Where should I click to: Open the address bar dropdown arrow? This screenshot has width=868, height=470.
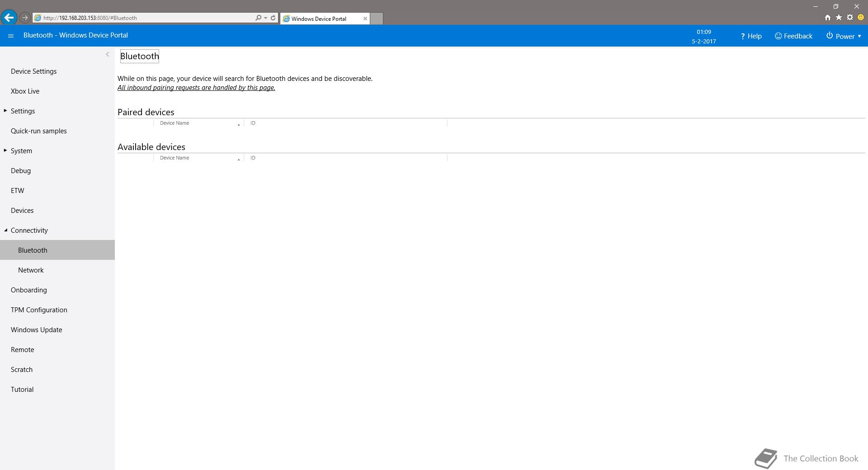pyautogui.click(x=265, y=18)
